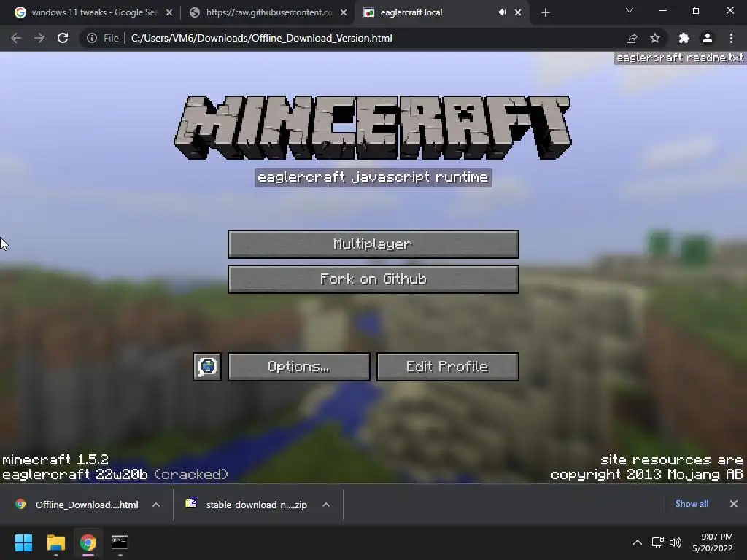Switch to windows 11 tweaks Google tab

click(x=94, y=12)
